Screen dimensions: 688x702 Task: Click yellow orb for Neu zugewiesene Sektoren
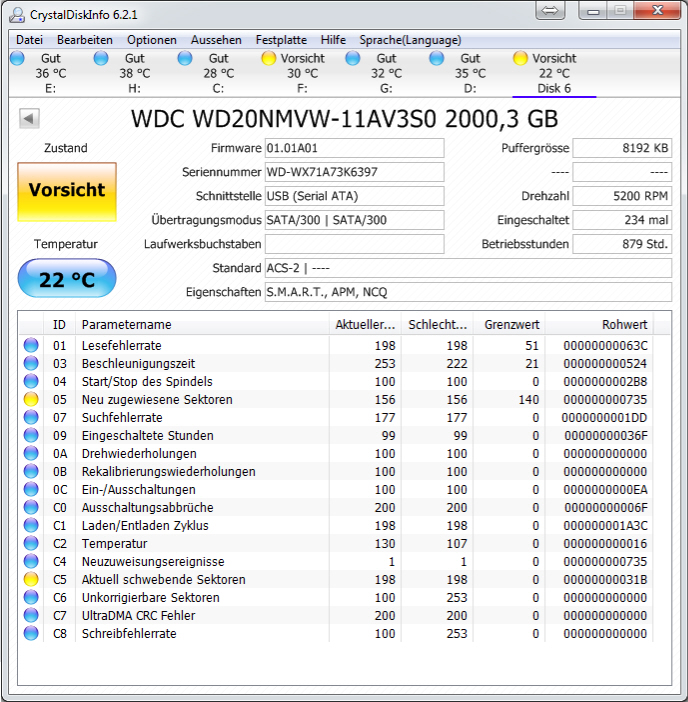pos(31,399)
